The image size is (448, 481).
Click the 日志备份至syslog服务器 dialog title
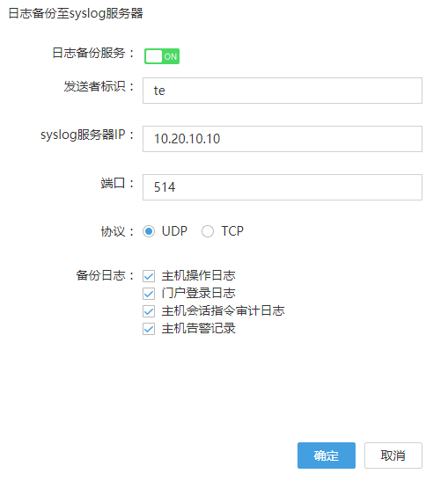coord(76,13)
